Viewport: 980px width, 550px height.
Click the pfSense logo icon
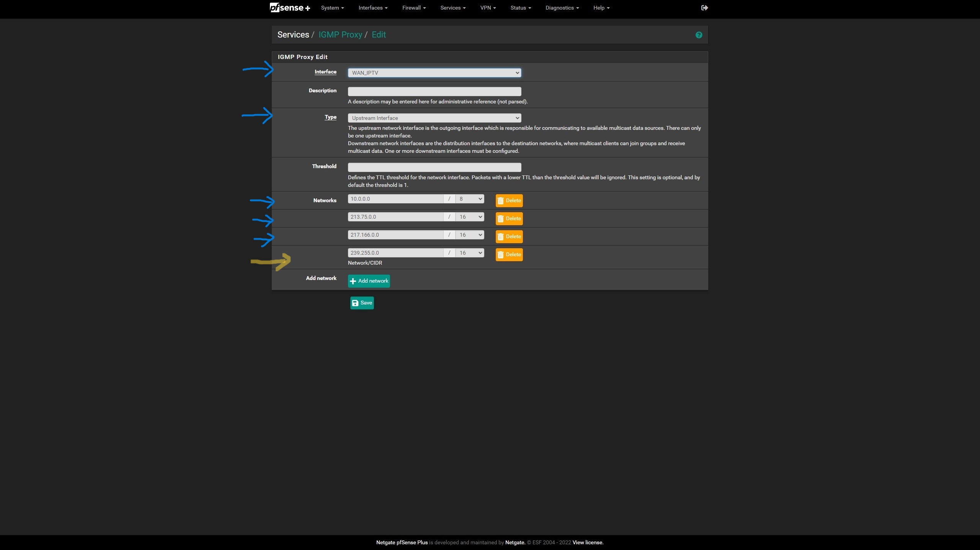289,8
